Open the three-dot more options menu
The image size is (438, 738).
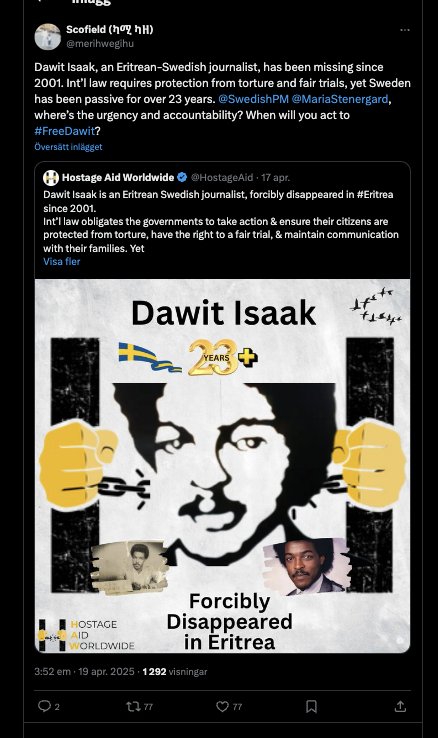point(405,30)
